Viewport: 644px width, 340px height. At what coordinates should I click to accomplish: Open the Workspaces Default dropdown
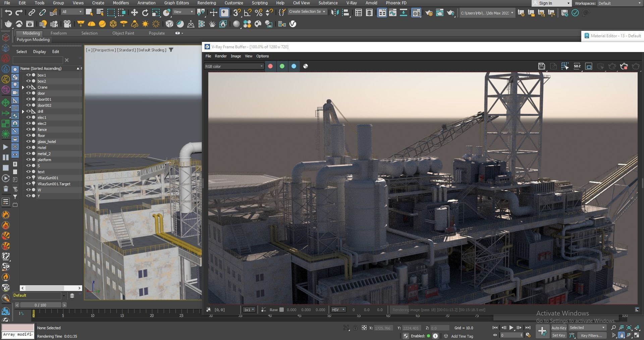(620, 3)
